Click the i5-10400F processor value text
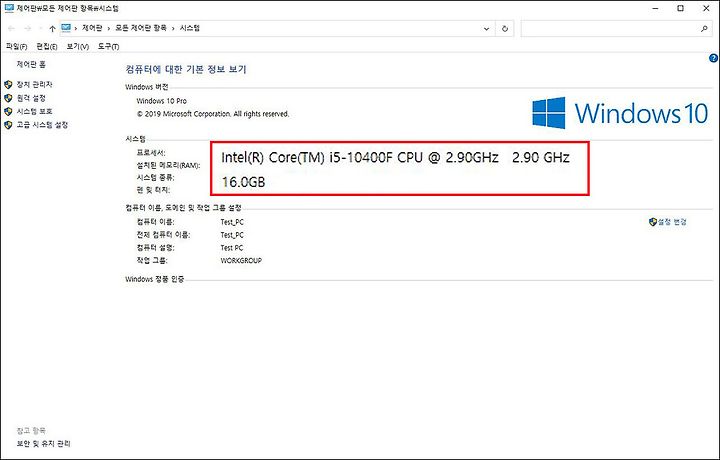This screenshot has height=460, width=720. coord(395,157)
